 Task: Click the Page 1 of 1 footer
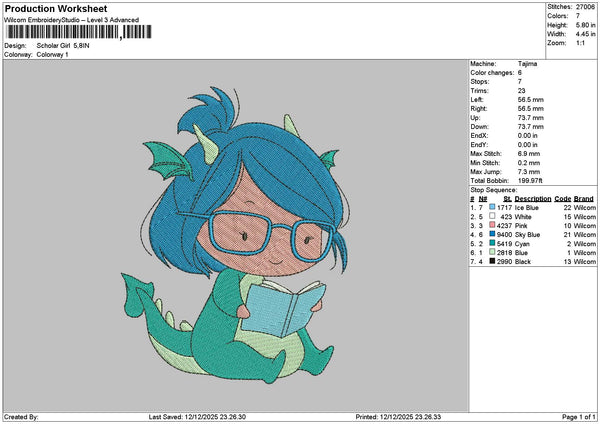point(579,417)
